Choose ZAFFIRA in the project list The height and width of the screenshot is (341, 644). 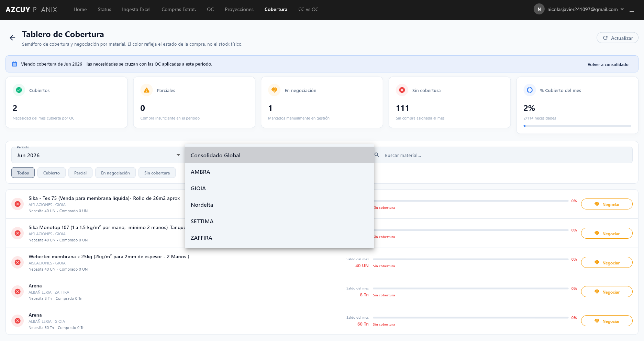[279, 238]
